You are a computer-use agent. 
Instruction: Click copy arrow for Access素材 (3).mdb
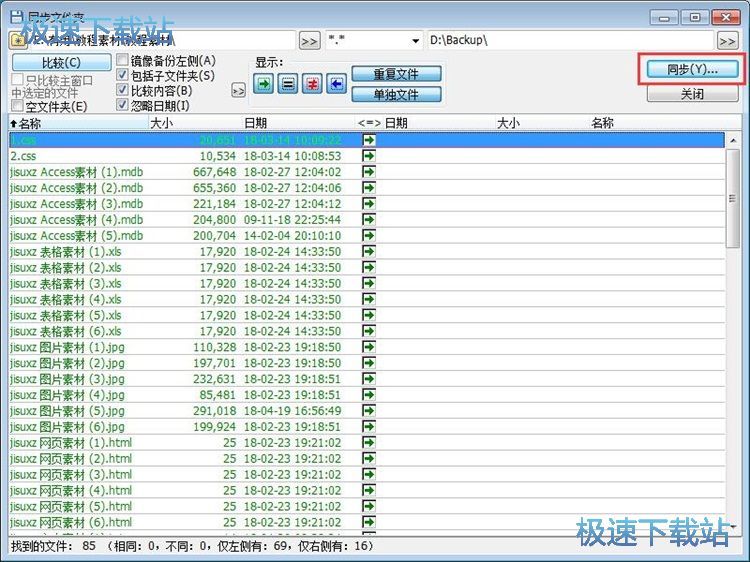(369, 204)
